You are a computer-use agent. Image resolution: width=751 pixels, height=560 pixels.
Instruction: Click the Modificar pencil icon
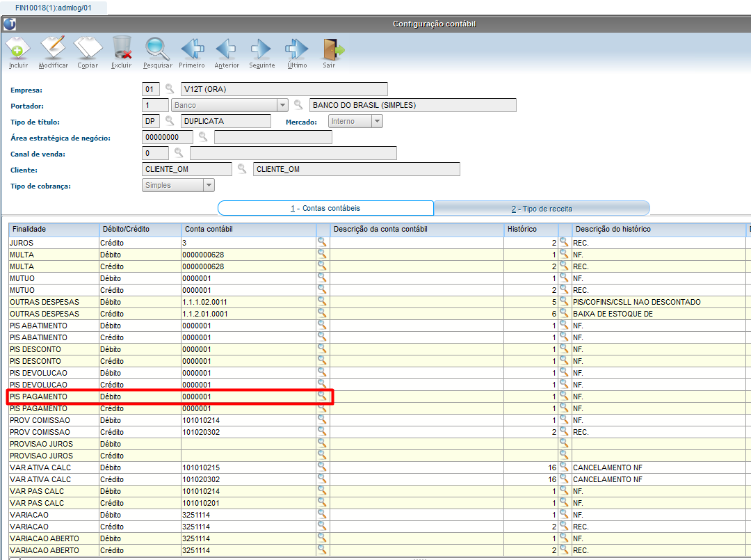click(53, 48)
